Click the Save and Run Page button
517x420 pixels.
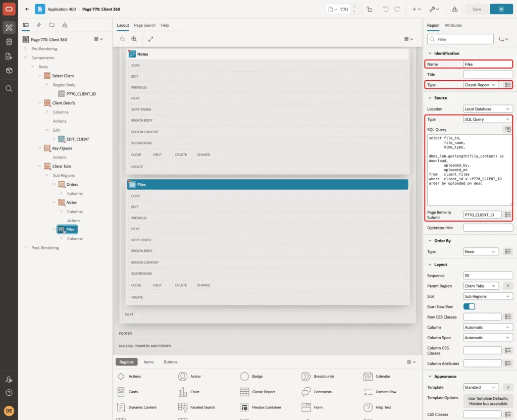(x=501, y=9)
